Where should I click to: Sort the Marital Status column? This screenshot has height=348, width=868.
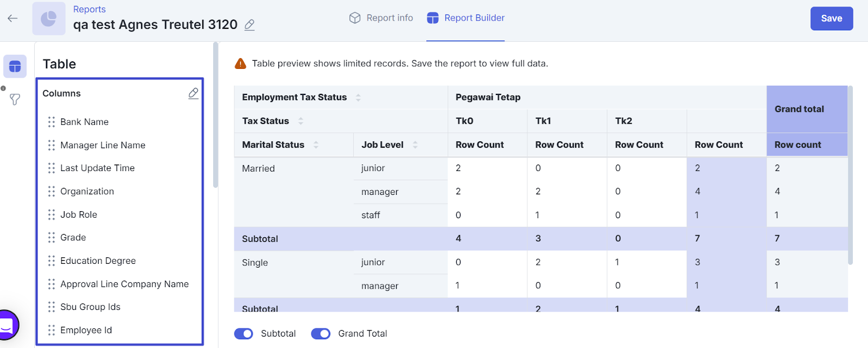316,145
